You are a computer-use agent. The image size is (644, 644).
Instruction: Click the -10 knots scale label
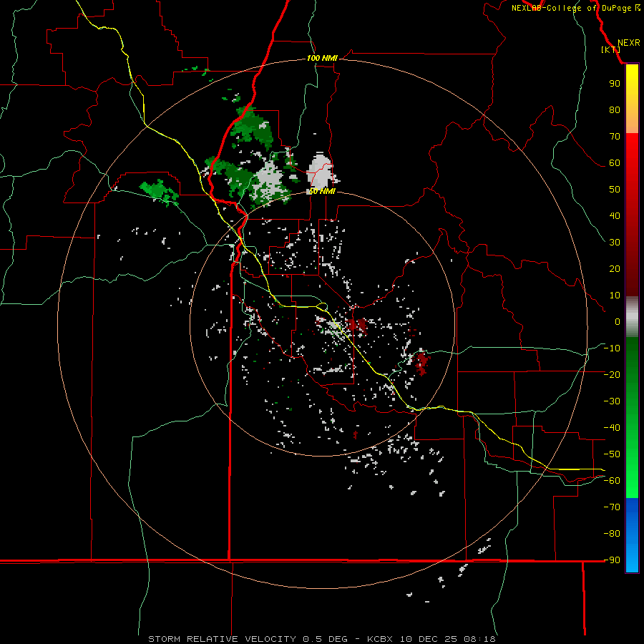click(612, 348)
